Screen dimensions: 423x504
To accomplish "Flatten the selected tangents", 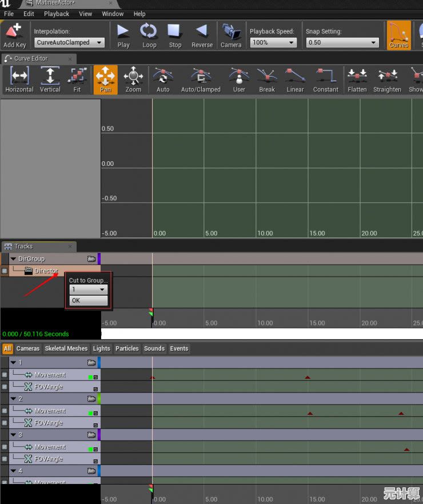I will [x=357, y=80].
